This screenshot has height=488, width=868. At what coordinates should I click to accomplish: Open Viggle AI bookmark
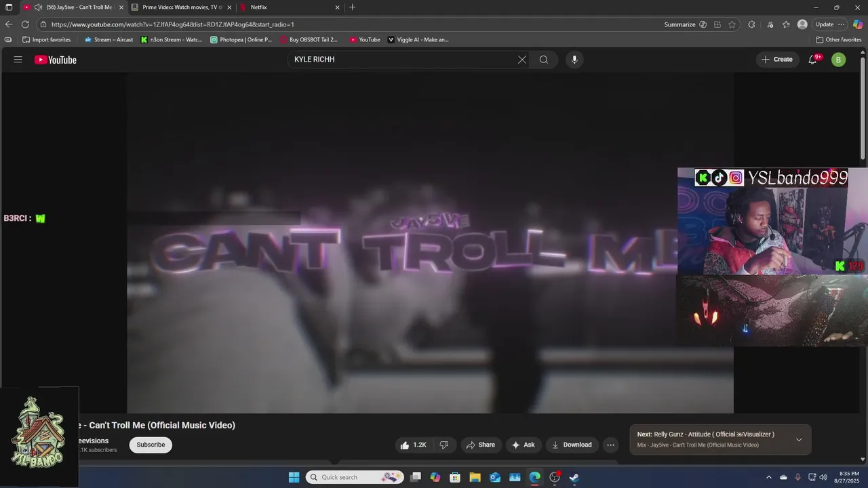(418, 40)
